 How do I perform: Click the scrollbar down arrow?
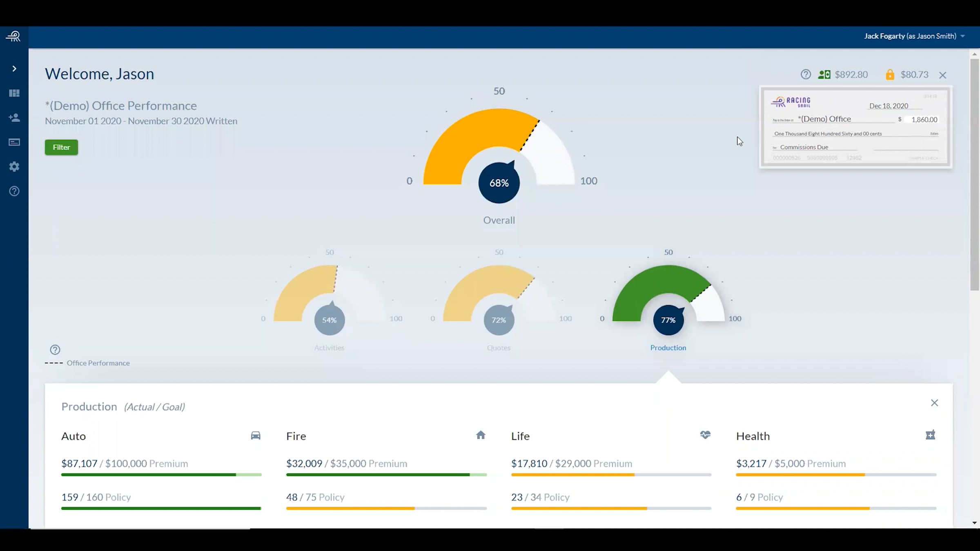pos(975,523)
